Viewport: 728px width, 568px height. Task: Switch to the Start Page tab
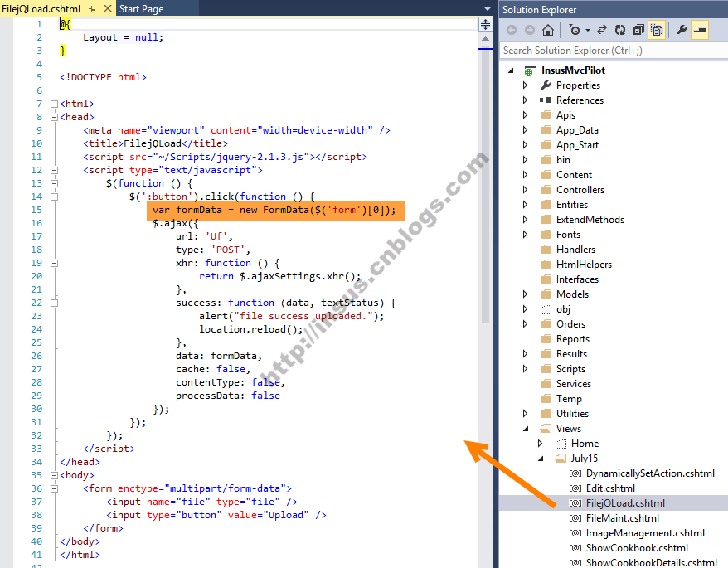pyautogui.click(x=141, y=9)
